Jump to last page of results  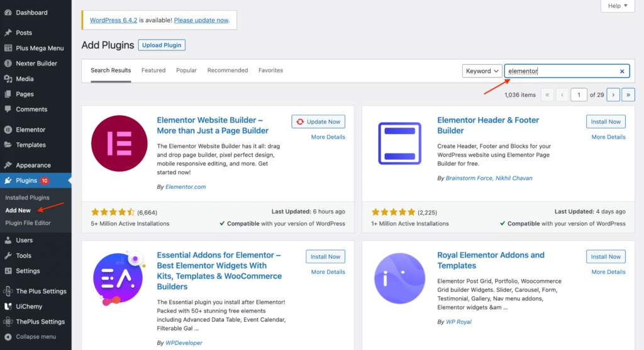[x=628, y=95]
